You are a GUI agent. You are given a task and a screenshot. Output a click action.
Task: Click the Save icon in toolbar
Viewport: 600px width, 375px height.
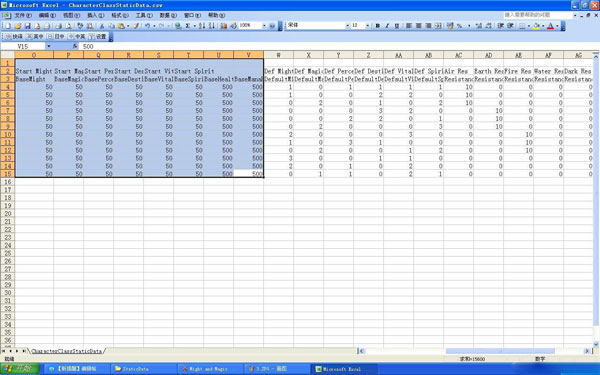(28, 26)
